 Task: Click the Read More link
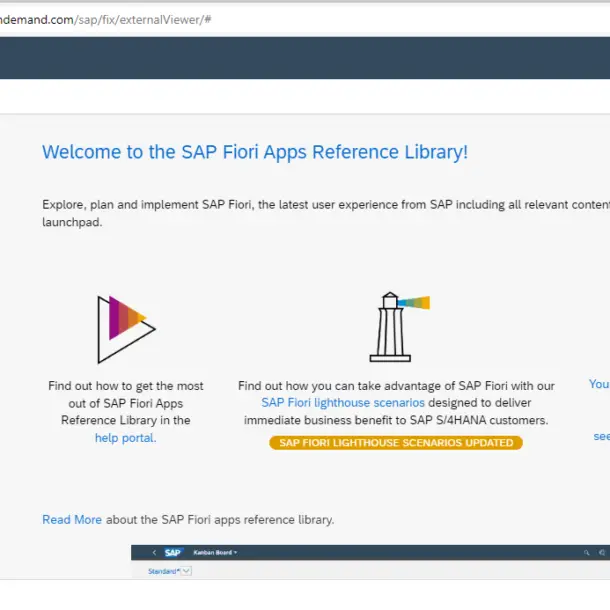tap(72, 520)
